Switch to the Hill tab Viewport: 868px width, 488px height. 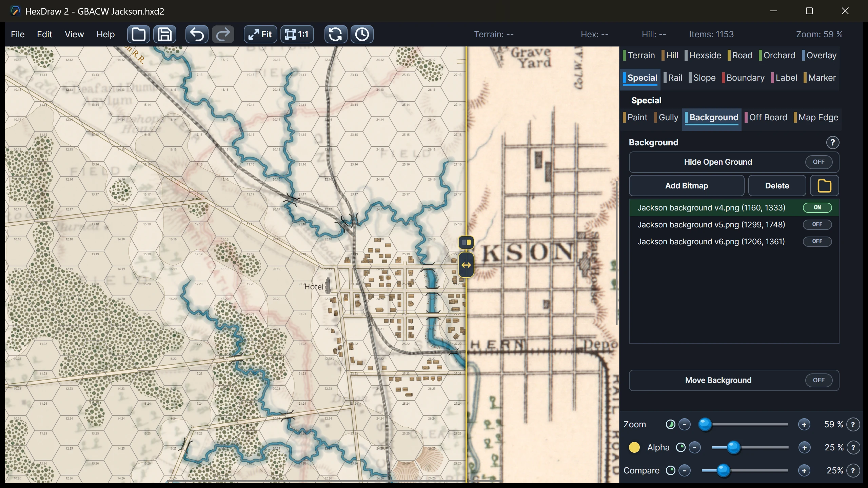tap(670, 55)
